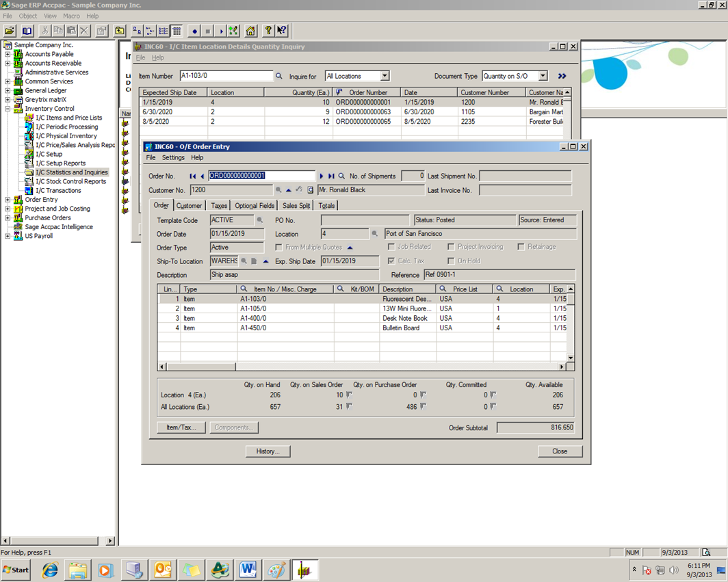The height and width of the screenshot is (582, 728).
Task: Click the double-arrow Go button in inquiry
Action: 562,76
